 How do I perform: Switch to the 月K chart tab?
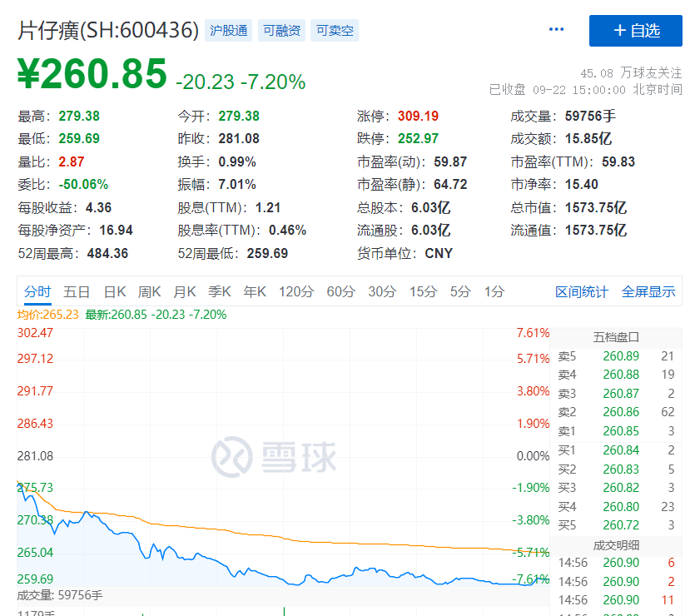point(185,291)
